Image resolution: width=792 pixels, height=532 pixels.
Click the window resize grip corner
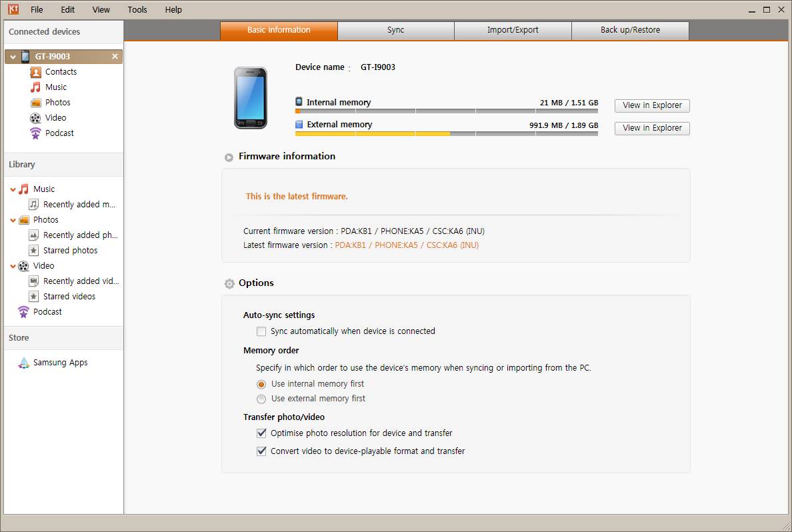(785, 525)
